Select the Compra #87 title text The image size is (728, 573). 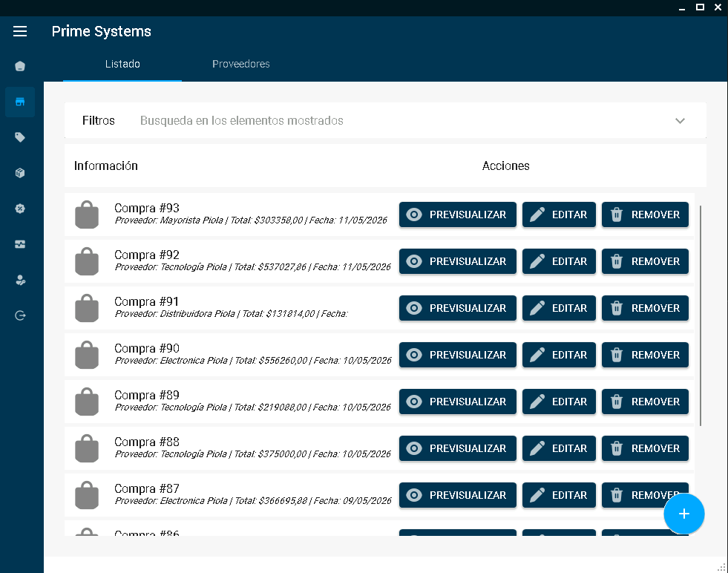pos(147,489)
